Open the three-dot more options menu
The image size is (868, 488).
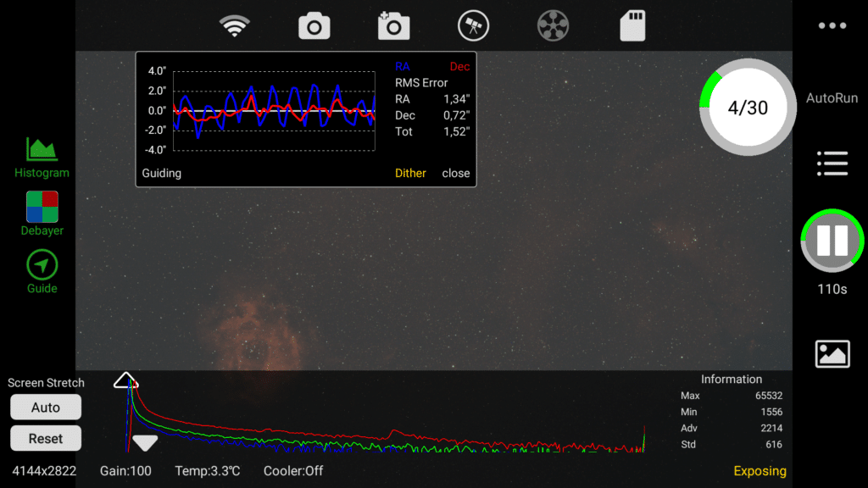click(832, 25)
